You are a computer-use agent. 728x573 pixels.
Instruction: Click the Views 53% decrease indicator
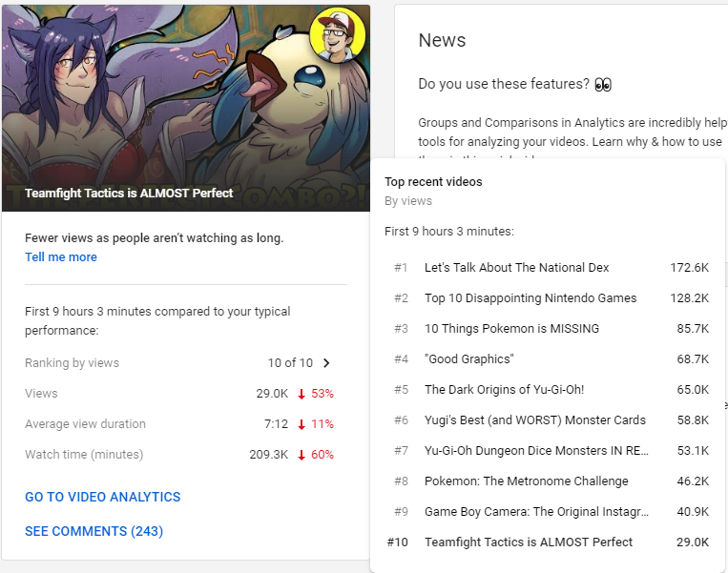pos(316,394)
